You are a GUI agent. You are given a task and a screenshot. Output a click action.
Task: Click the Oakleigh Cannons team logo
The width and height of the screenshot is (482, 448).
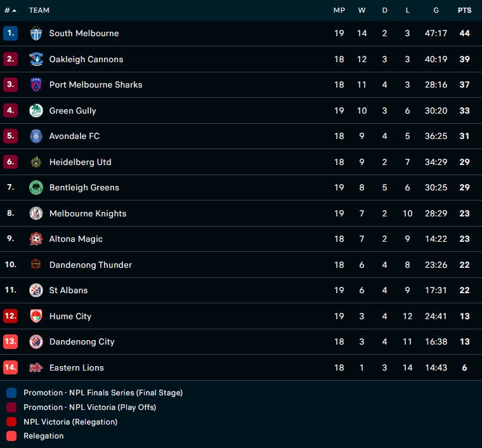click(36, 59)
